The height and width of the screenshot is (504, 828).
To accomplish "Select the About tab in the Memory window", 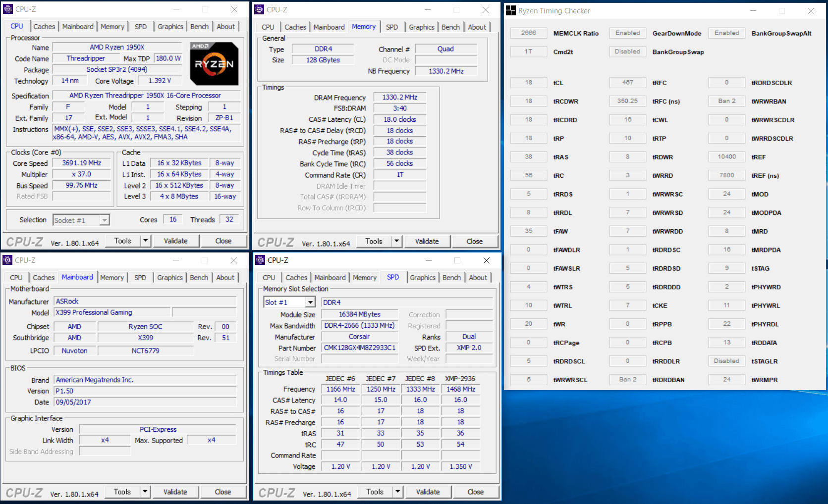I will pyautogui.click(x=477, y=27).
